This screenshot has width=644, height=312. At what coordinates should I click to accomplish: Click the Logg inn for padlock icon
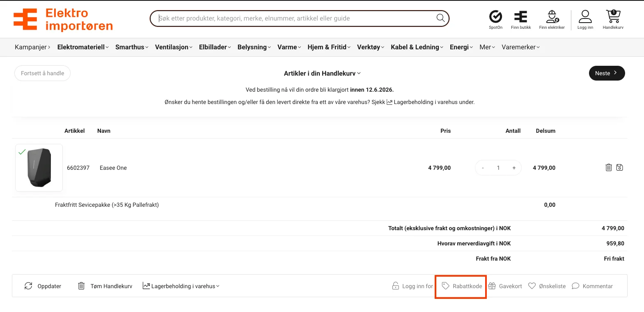coord(396,286)
